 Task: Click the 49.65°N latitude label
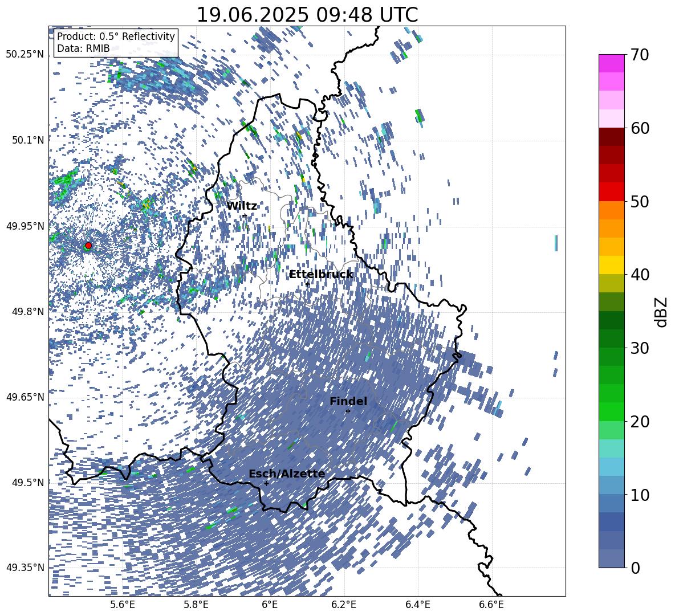tap(26, 397)
